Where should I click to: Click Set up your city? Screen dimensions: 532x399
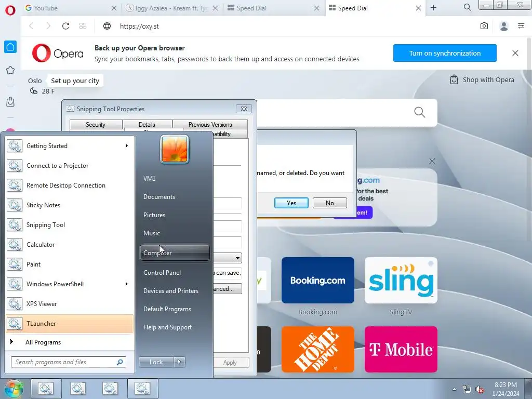pos(75,81)
